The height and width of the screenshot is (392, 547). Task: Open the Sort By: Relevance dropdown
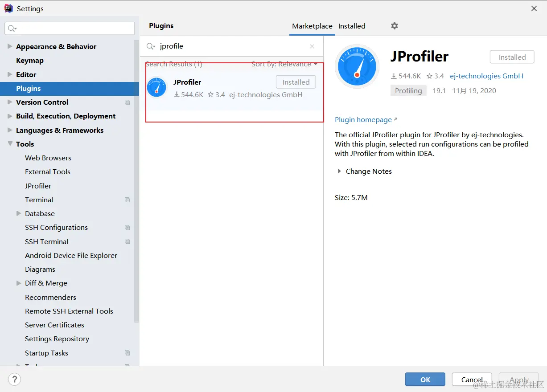coord(284,64)
